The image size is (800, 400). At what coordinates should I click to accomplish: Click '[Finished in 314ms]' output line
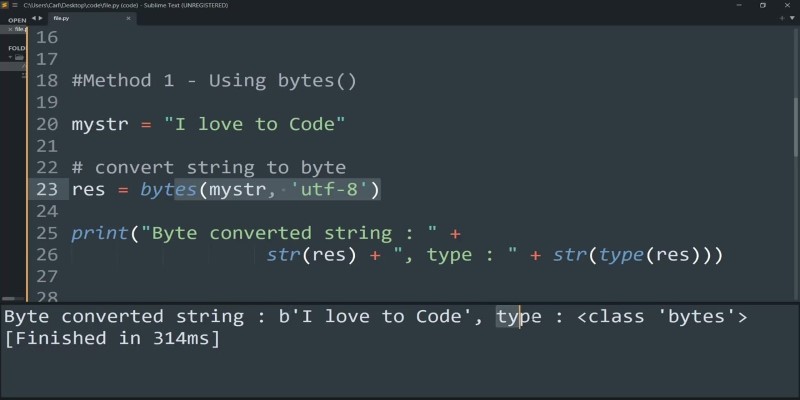tap(112, 339)
